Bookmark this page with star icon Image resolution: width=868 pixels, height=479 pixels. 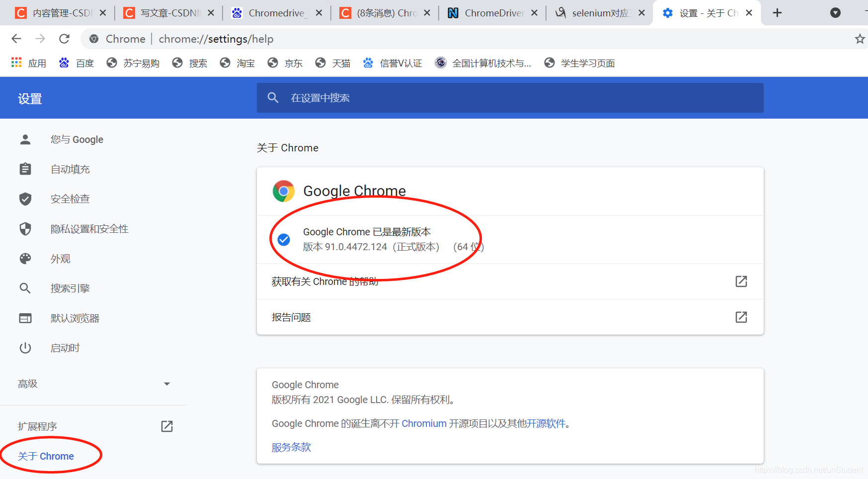860,39
